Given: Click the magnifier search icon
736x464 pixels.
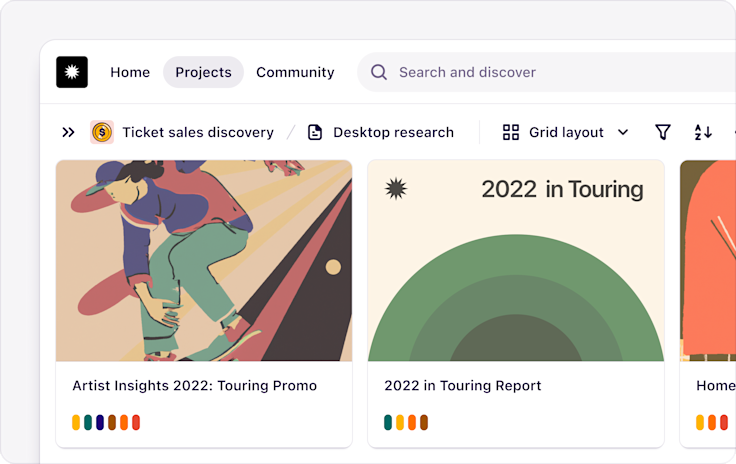Looking at the screenshot, I should (x=379, y=72).
